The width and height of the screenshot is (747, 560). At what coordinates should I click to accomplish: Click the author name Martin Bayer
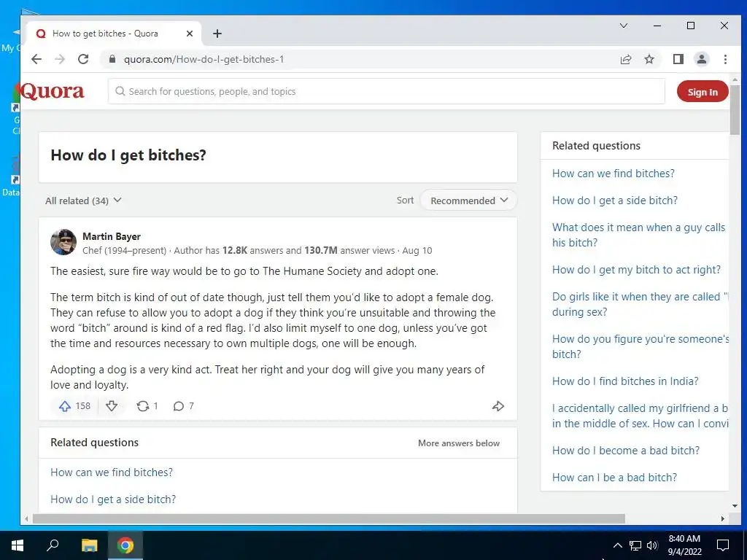(x=112, y=236)
